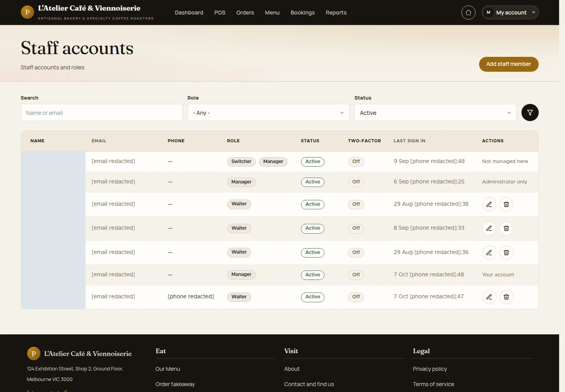This screenshot has width=565, height=392.
Task: Click the gold P logo in the header
Action: click(27, 12)
